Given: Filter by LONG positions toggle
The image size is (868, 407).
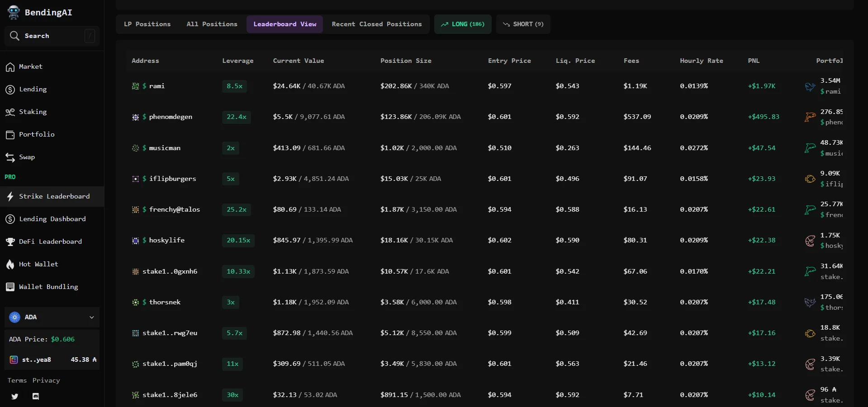Looking at the screenshot, I should coord(463,24).
